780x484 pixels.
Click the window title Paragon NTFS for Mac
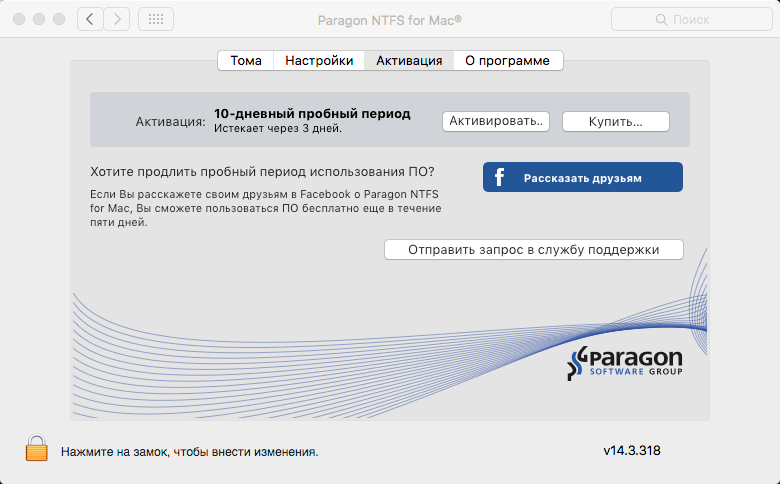click(x=390, y=20)
